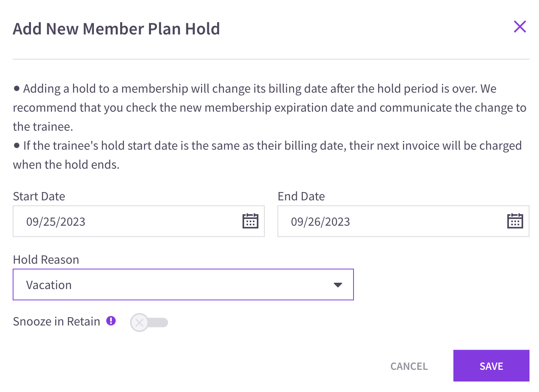Screen dimensions: 539x392
Task: Click the Snooze in Retain label text
Action: point(57,322)
